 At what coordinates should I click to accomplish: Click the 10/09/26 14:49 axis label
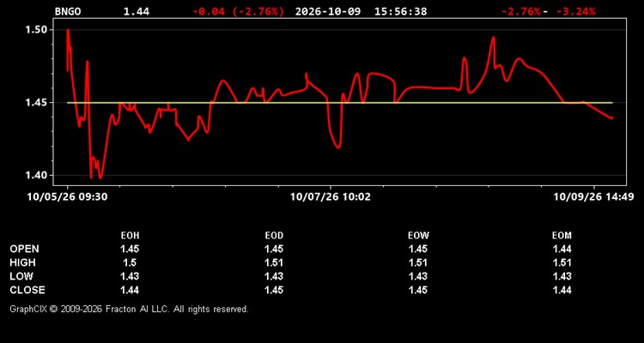(x=593, y=197)
